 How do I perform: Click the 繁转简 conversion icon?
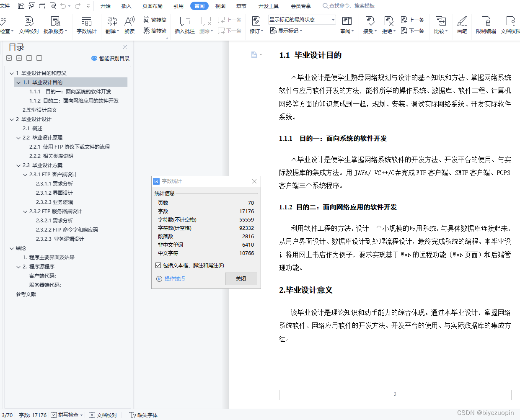click(x=145, y=19)
